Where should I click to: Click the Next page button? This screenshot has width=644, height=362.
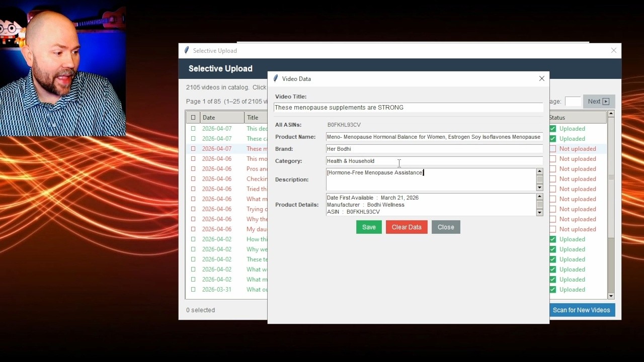[595, 101]
